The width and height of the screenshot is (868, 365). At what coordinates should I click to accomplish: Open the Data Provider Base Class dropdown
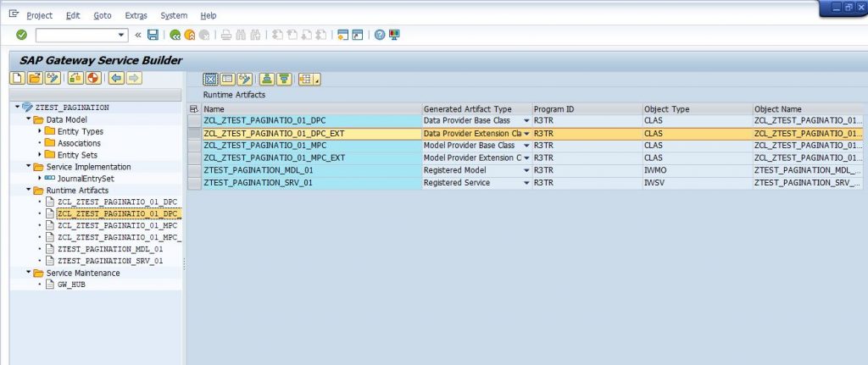(x=526, y=120)
